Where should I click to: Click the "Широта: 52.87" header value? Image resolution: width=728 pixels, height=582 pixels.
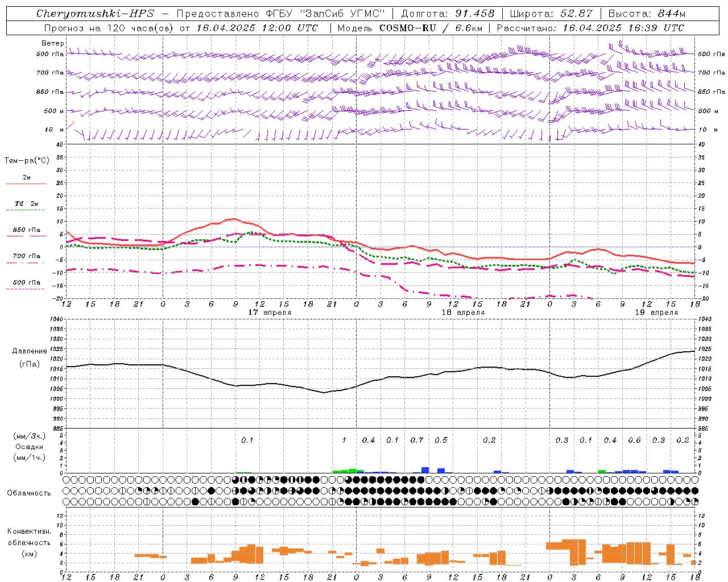(x=551, y=14)
